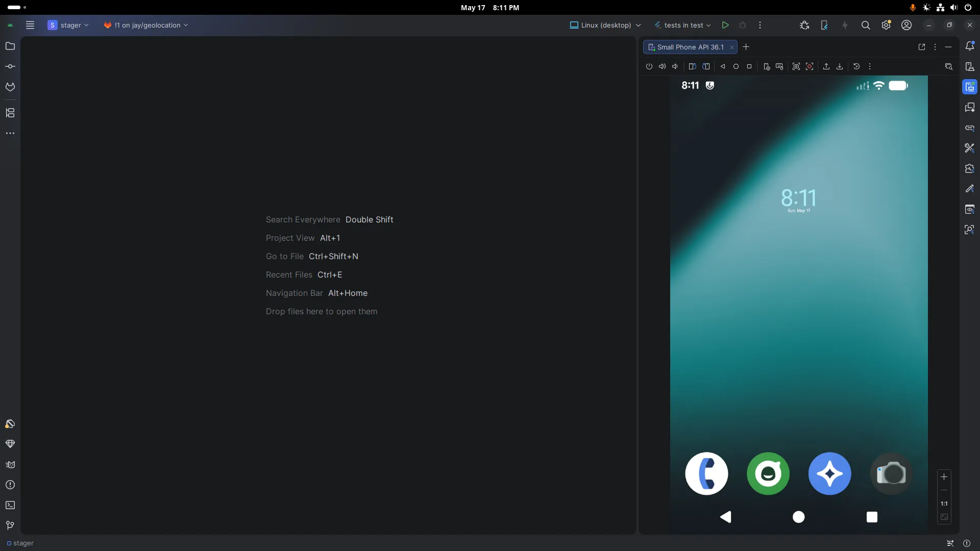The height and width of the screenshot is (551, 980).
Task: Click the emulator toolbar Home circle
Action: [736, 66]
